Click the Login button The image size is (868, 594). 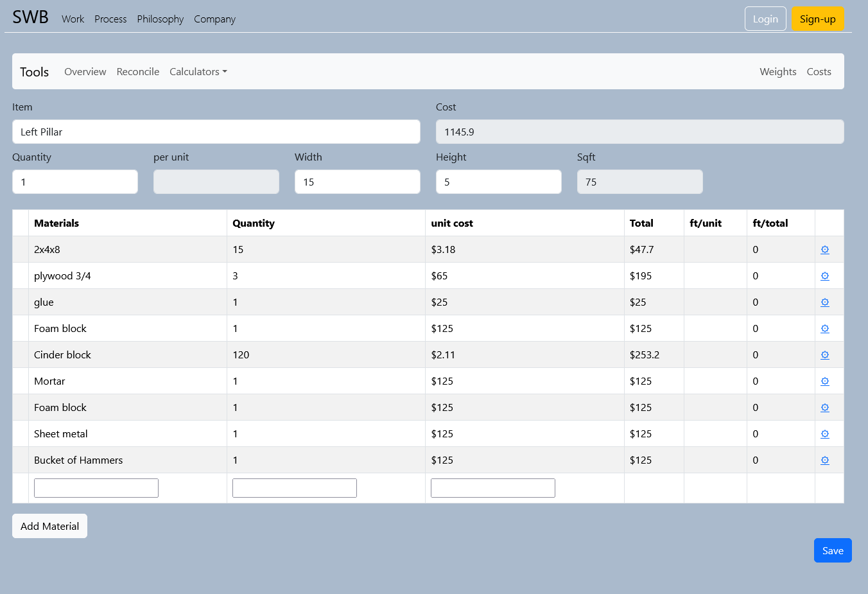(765, 19)
